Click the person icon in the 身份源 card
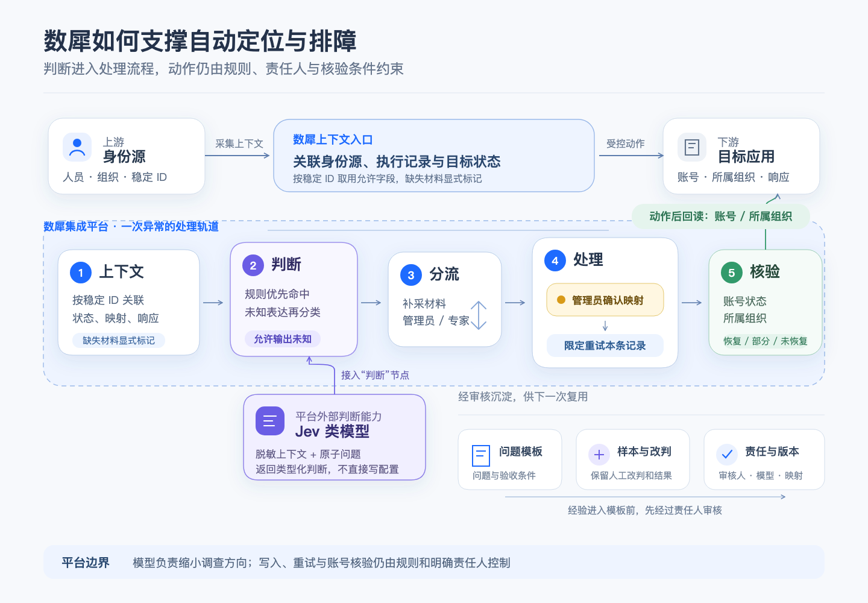Viewport: 868px width, 603px height. [x=77, y=147]
